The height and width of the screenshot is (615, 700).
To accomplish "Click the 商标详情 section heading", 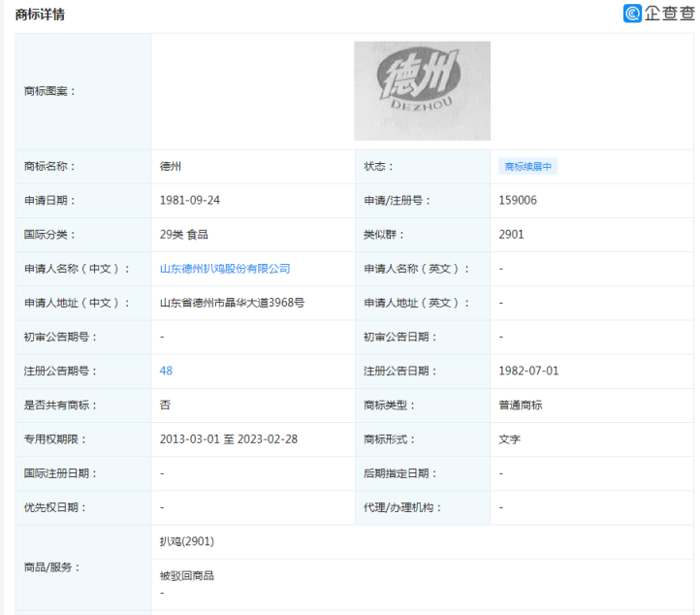I will [x=39, y=15].
